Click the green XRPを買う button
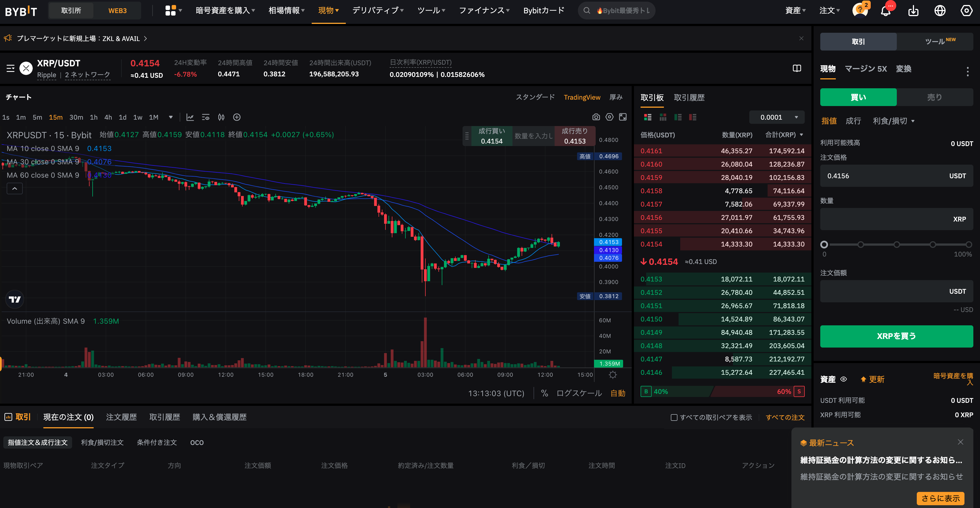Image resolution: width=980 pixels, height=508 pixels. coord(896,336)
